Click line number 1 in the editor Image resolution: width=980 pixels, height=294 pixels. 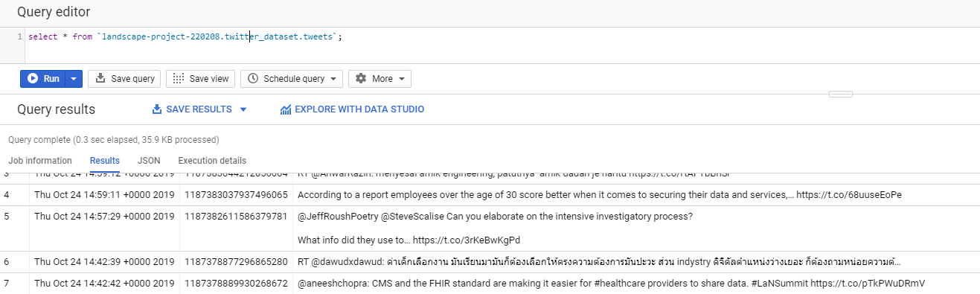20,36
